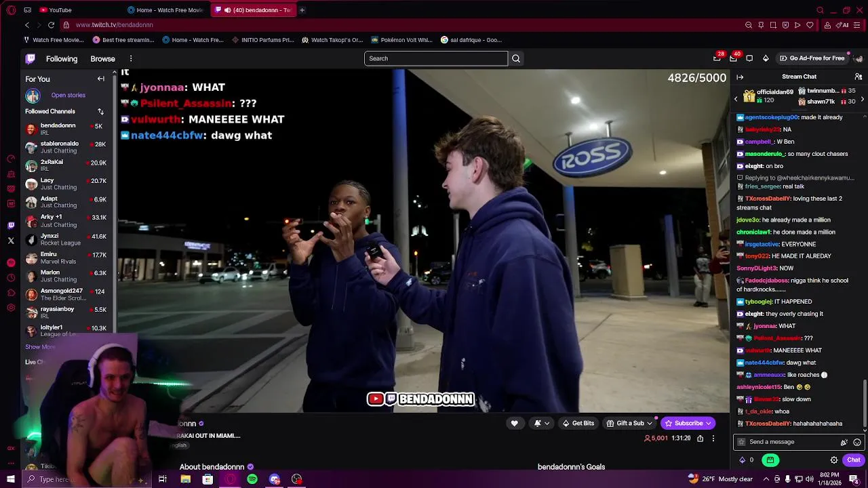Open stories link in sidebar
868x488 pixels.
click(x=68, y=96)
